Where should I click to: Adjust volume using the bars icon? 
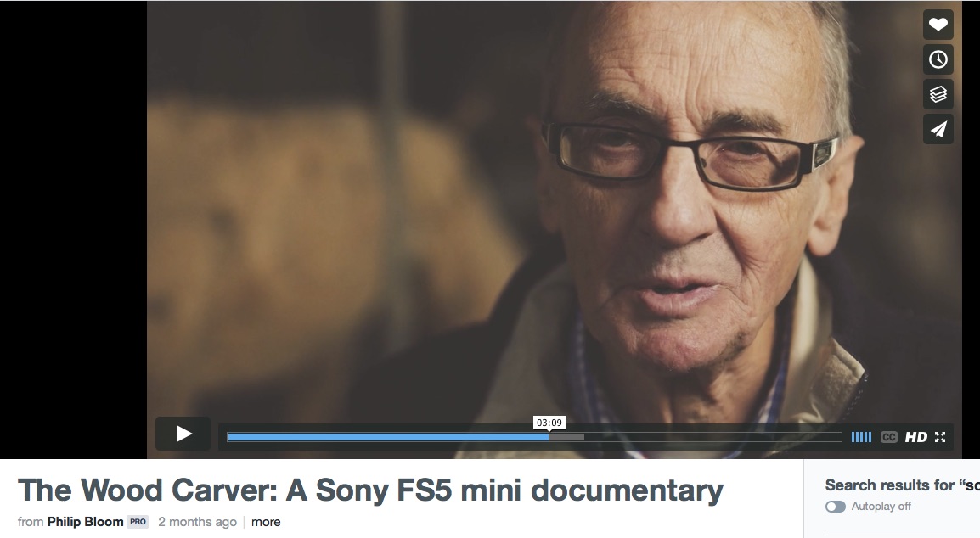click(x=861, y=437)
